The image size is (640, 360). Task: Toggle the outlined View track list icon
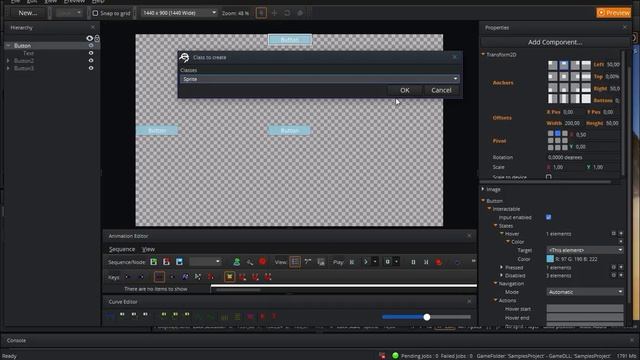point(295,262)
